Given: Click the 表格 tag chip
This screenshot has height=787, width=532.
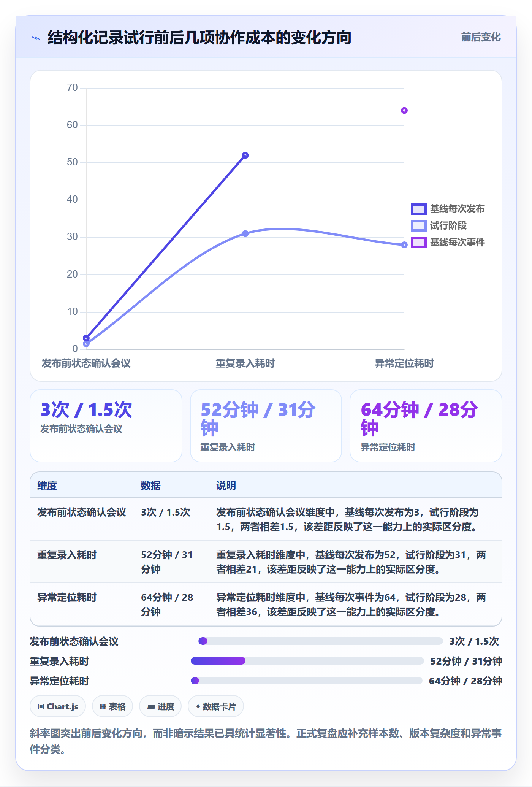Looking at the screenshot, I should coord(112,706).
